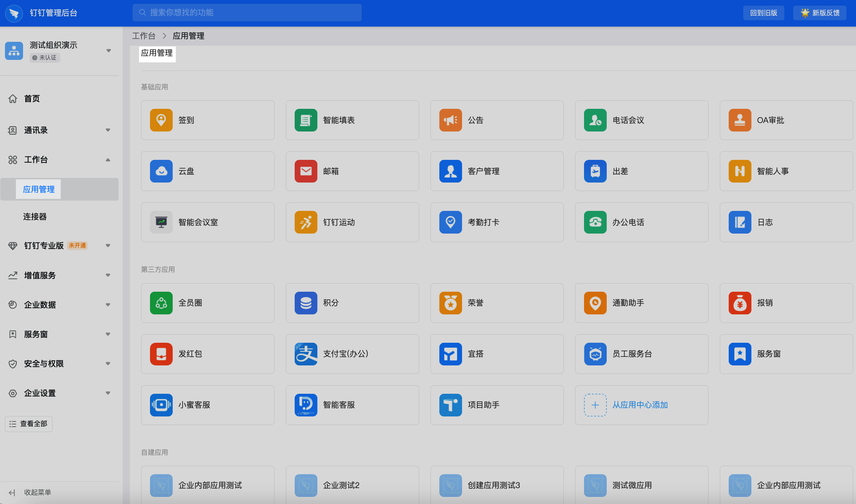Click the 发红包 red packet icon
856x504 pixels.
point(161,354)
